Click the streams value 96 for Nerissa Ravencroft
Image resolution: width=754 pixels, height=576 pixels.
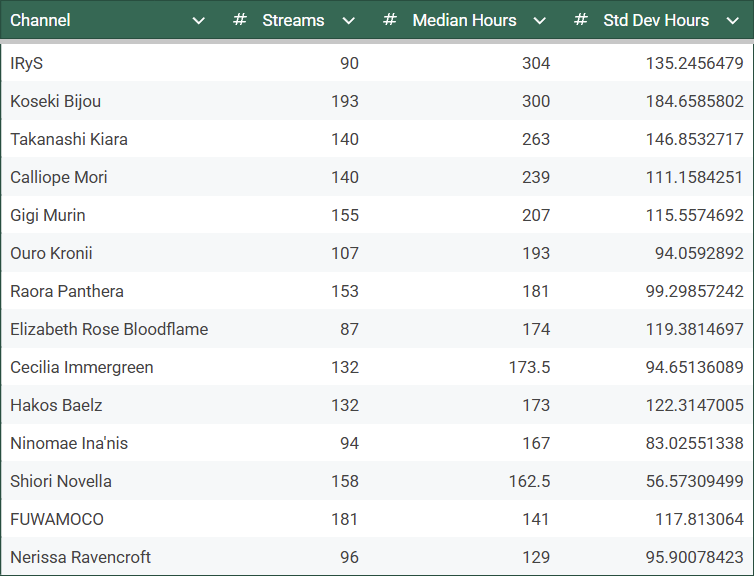350,557
